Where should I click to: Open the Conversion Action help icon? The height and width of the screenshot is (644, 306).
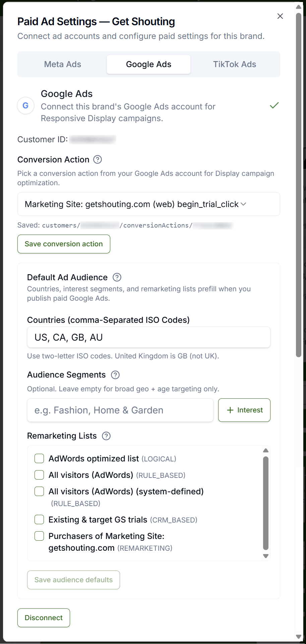tap(98, 159)
